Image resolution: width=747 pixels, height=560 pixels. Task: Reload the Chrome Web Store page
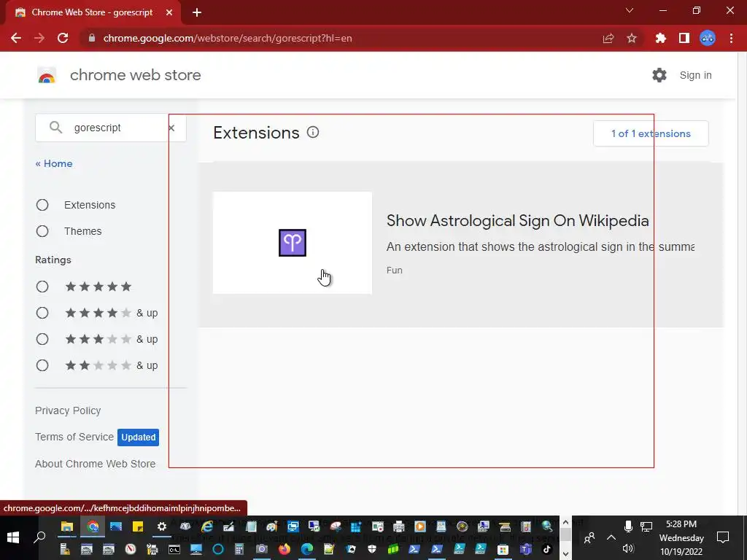tap(63, 38)
